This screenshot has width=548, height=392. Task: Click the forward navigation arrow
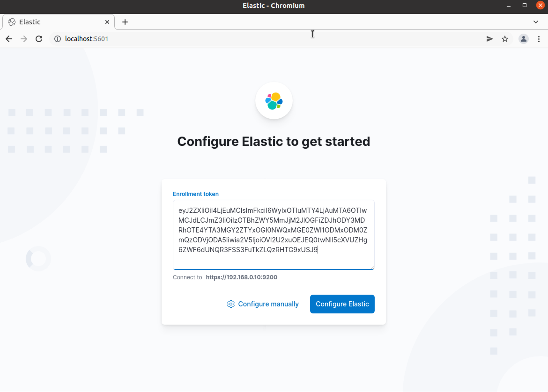23,39
